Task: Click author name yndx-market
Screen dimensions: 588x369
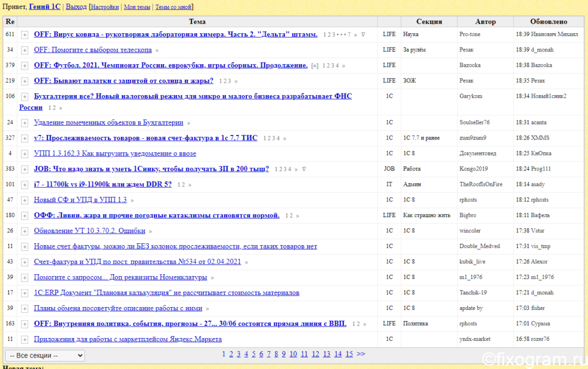Action: click(x=475, y=339)
